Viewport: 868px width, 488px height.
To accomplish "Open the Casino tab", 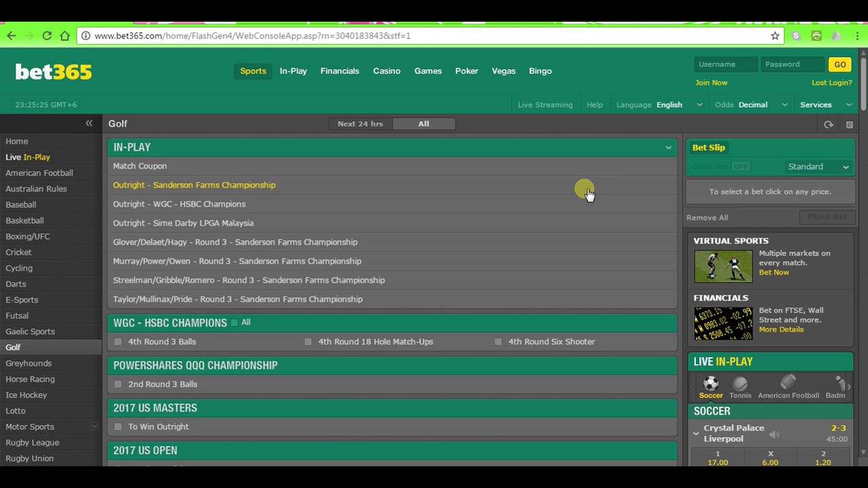I will (x=387, y=71).
